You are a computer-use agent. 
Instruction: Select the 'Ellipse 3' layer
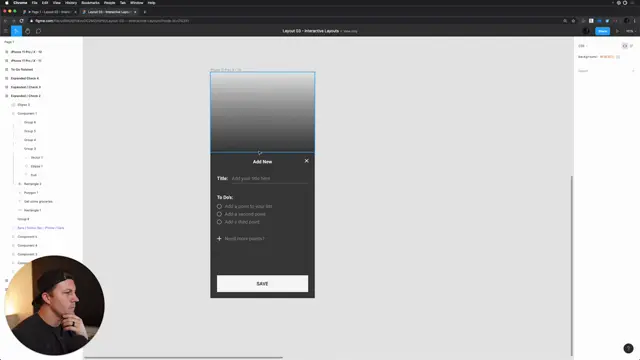23,105
